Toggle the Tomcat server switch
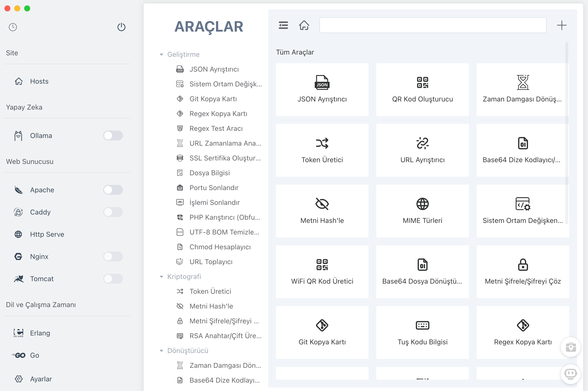The width and height of the screenshot is (588, 391). pos(113,278)
